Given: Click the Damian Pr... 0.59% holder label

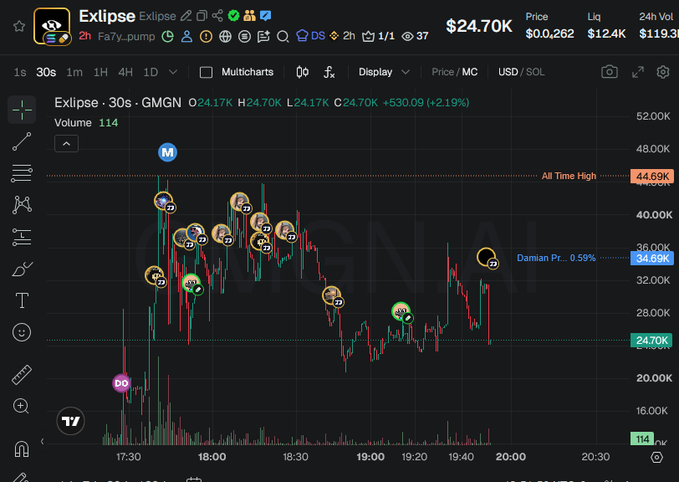Looking at the screenshot, I should (x=556, y=258).
